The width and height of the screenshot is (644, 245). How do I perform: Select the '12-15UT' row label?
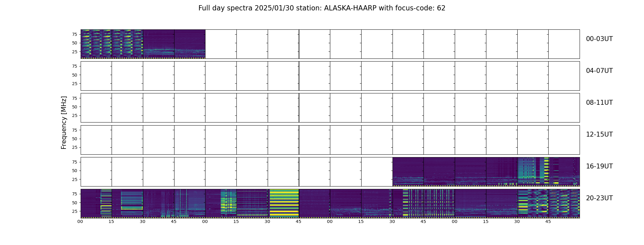click(599, 134)
